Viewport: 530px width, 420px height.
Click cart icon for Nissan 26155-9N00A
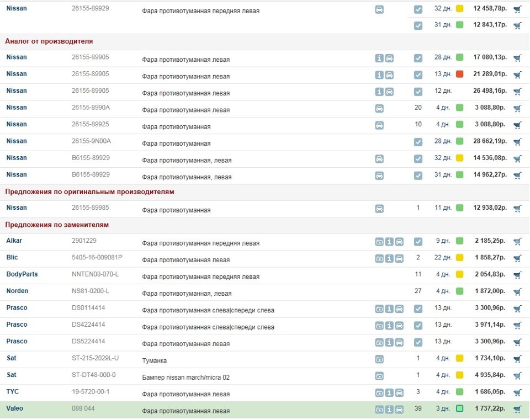[517, 142]
